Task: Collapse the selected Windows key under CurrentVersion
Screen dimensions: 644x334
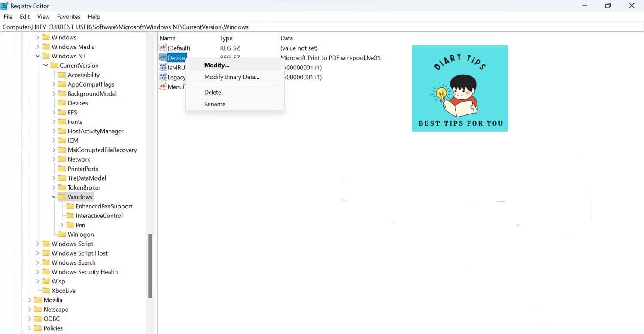Action: [x=54, y=197]
